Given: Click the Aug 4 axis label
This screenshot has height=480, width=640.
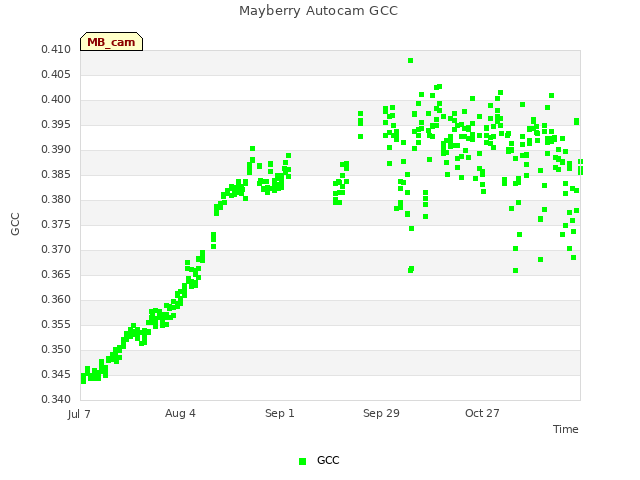Looking at the screenshot, I should click(180, 413).
